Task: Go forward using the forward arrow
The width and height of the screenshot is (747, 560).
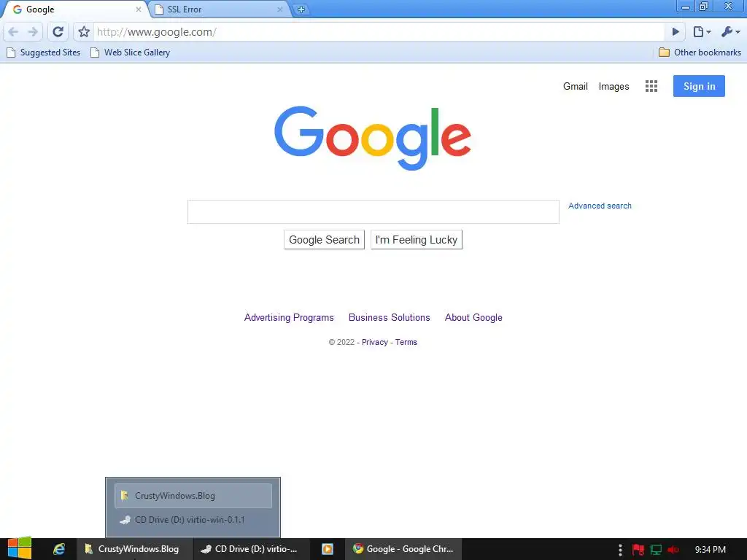Action: (33, 32)
